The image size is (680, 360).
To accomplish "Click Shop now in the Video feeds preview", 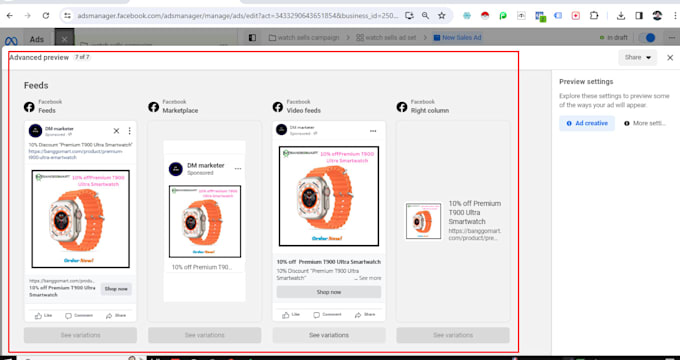I will 329,292.
